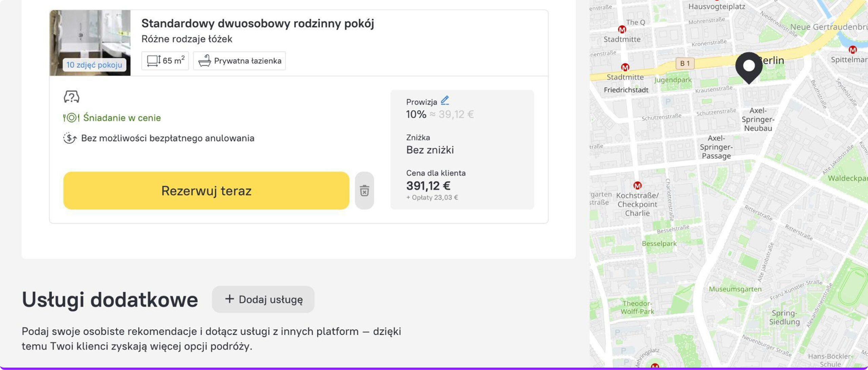Screen dimensions: 868x370
Task: Click the Stadtmitte metro marker near The Q
Action: click(x=622, y=30)
